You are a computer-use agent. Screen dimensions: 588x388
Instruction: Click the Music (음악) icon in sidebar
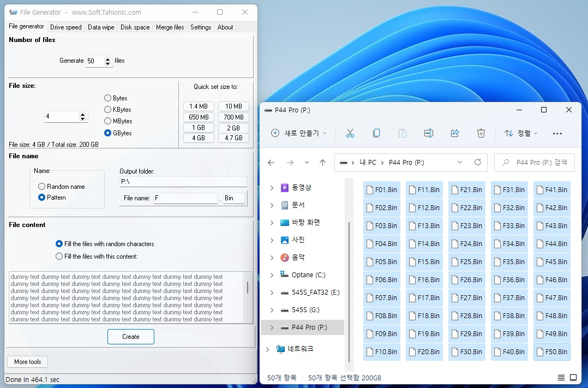[285, 258]
